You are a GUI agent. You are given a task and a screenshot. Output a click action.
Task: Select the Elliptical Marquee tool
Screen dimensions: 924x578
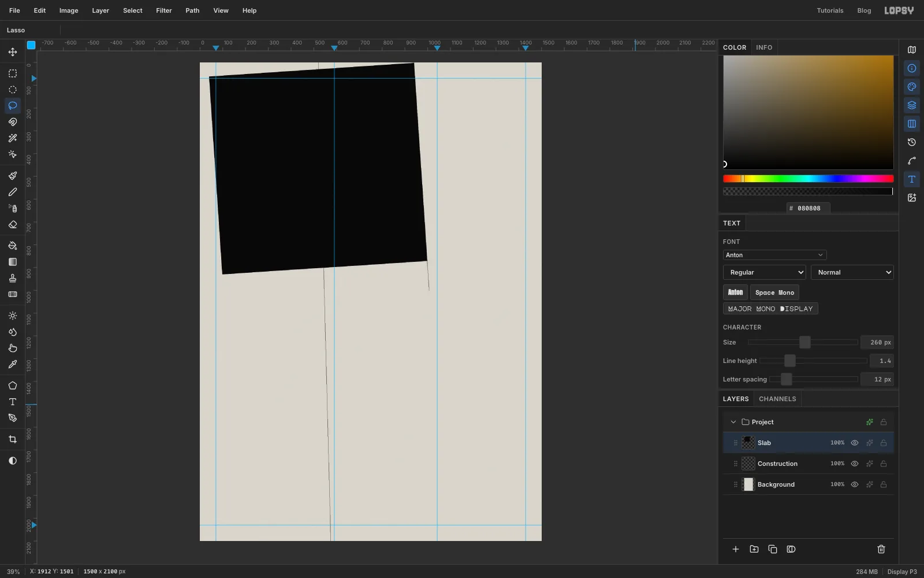[13, 90]
